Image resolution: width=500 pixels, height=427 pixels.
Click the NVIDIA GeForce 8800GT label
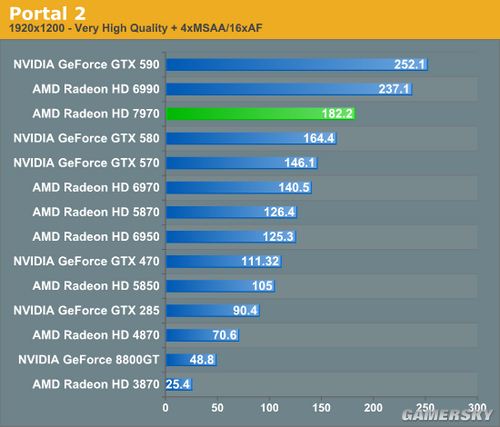(89, 360)
